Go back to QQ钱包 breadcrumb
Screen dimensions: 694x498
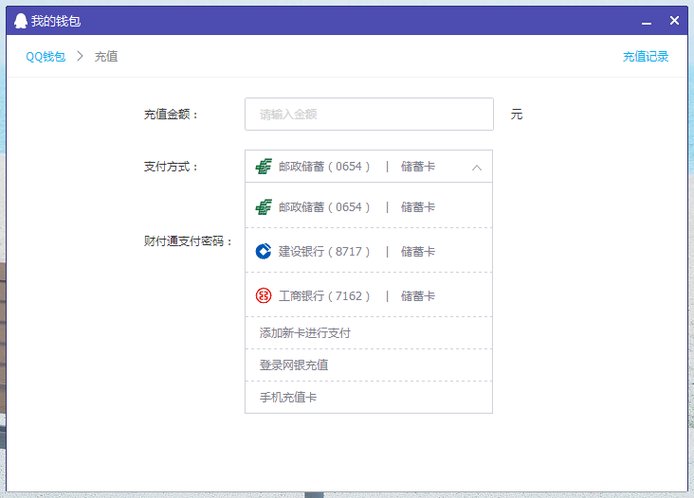tap(46, 57)
